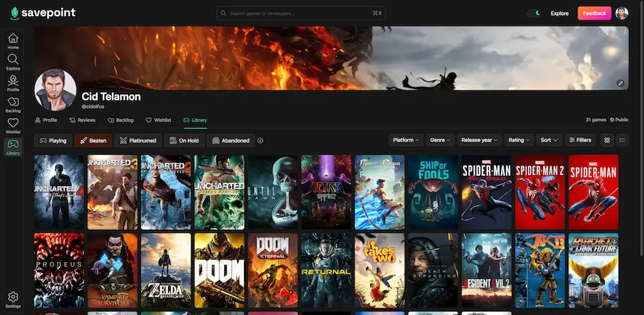Click the search magnifier icon
644x315 pixels.
coord(223,13)
